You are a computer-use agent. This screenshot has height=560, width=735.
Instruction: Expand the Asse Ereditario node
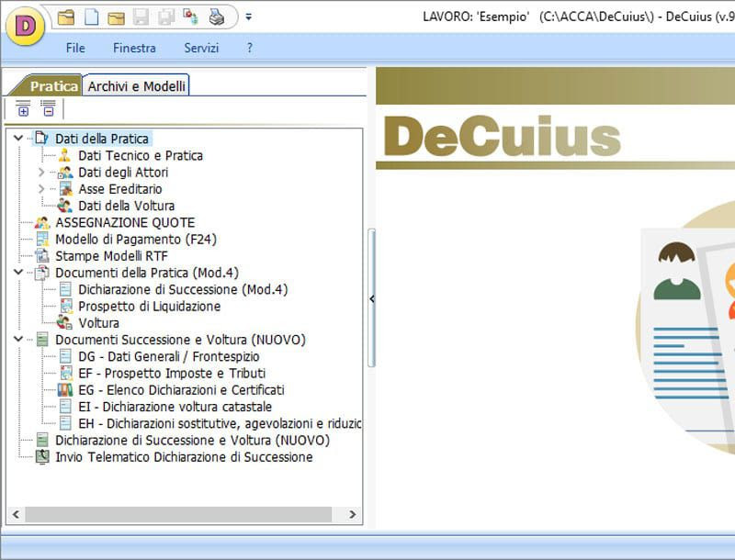click(x=41, y=189)
